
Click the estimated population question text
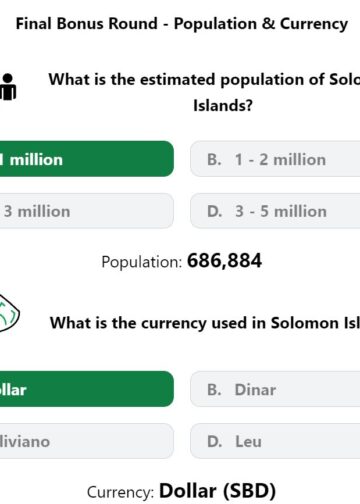click(204, 92)
